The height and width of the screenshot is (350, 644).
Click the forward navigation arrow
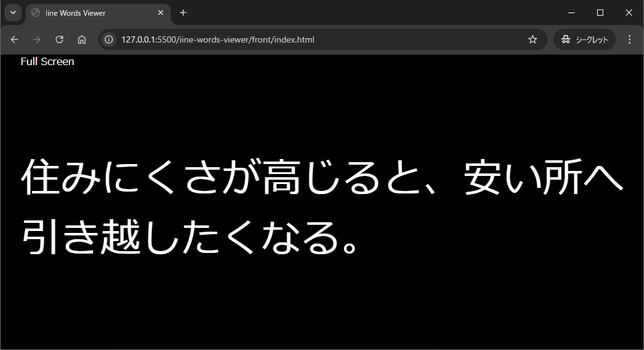click(37, 39)
